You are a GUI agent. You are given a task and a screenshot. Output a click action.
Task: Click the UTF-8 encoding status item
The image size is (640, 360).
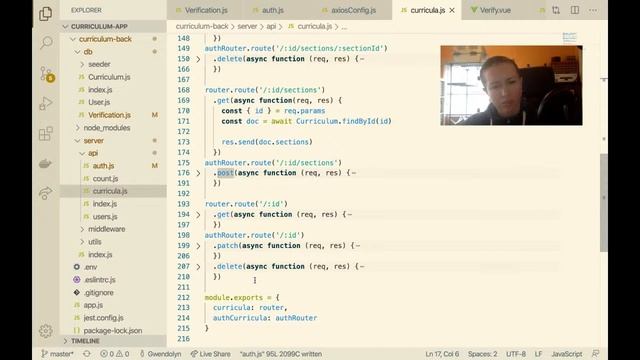[516, 354]
